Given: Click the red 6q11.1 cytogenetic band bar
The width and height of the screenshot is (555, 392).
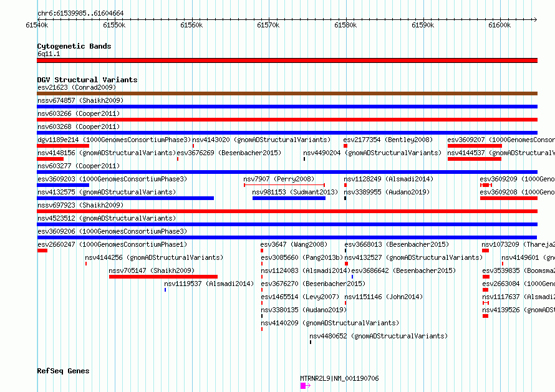Looking at the screenshot, I should pyautogui.click(x=287, y=60).
